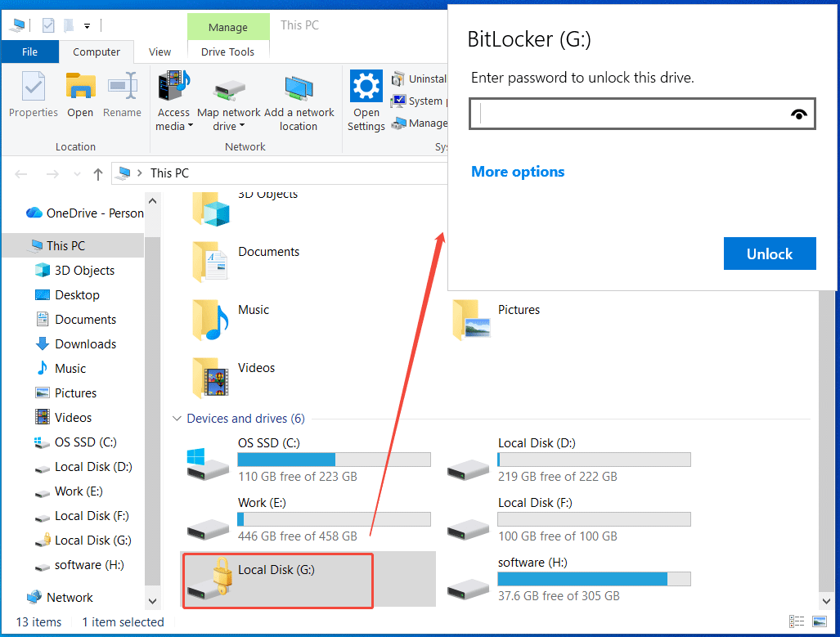
Task: Click the Forward navigation arrow
Action: coord(52,173)
